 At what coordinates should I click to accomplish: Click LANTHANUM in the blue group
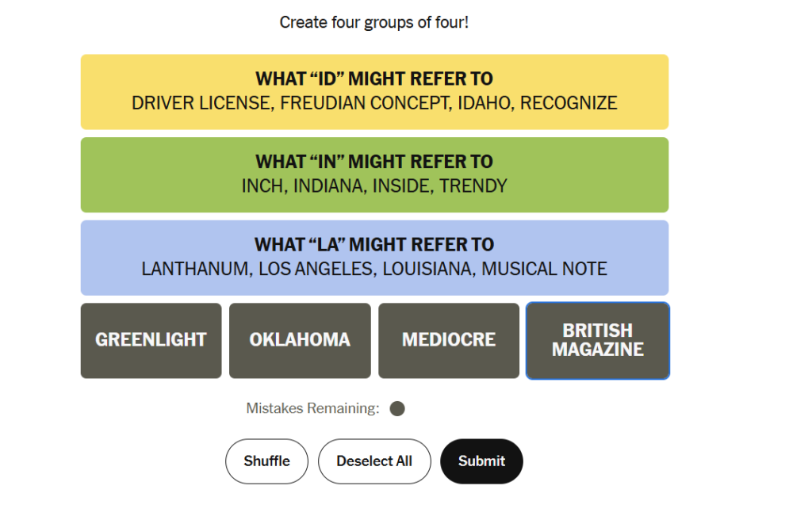(x=197, y=269)
